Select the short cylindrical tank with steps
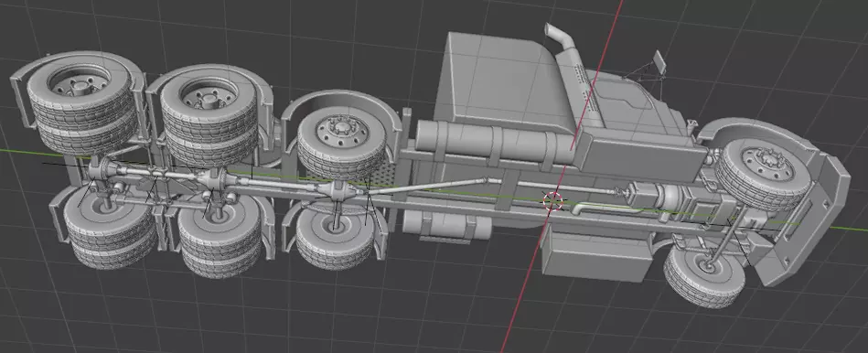868x353 pixels. pyautogui.click(x=446, y=225)
